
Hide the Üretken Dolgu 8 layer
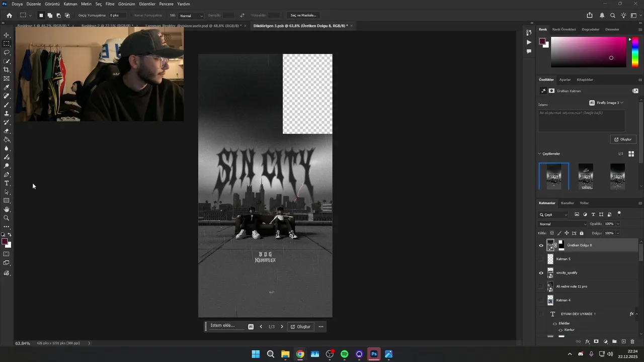coord(541,245)
